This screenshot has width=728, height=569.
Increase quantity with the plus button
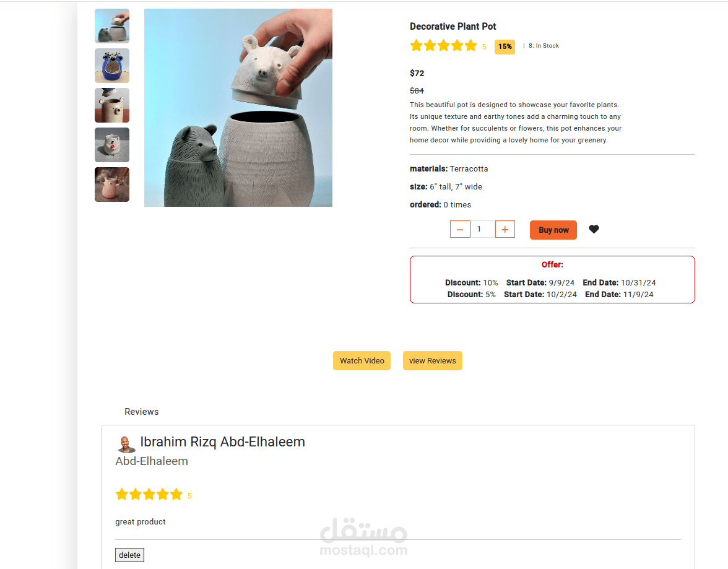(x=505, y=229)
